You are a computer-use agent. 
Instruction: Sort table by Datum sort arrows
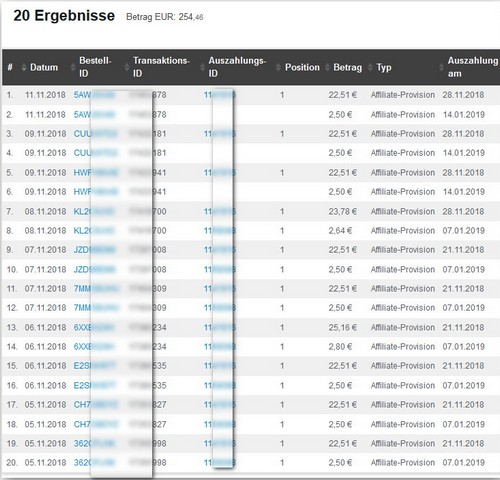click(x=24, y=68)
